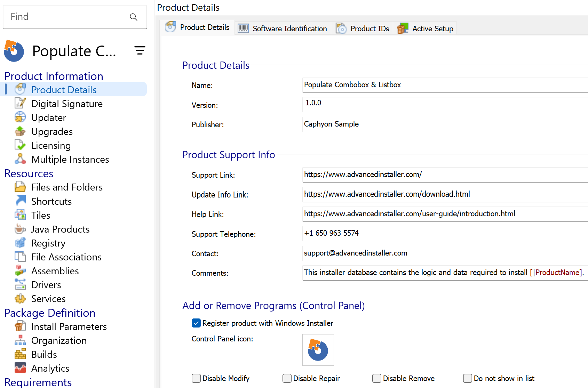Select the Product Details tab
The image size is (588, 388).
[x=198, y=27]
